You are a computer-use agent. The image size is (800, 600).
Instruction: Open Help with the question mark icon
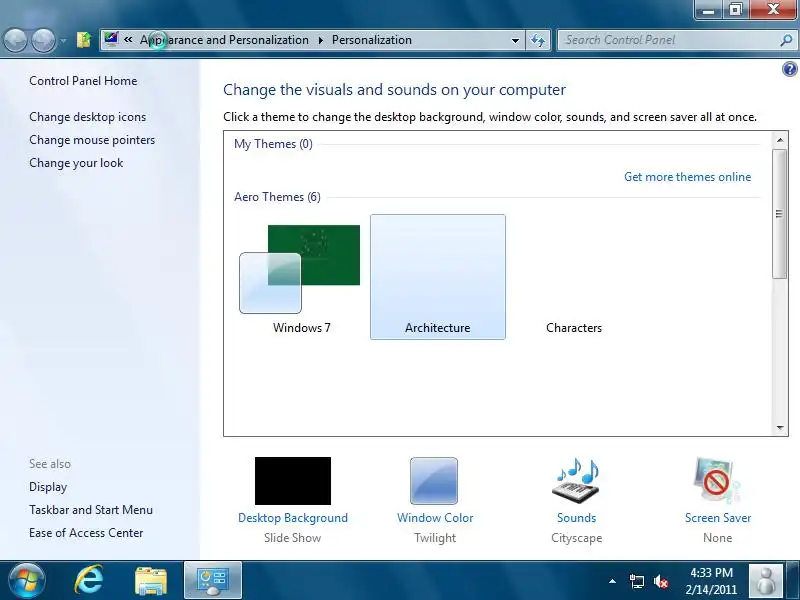pos(789,69)
